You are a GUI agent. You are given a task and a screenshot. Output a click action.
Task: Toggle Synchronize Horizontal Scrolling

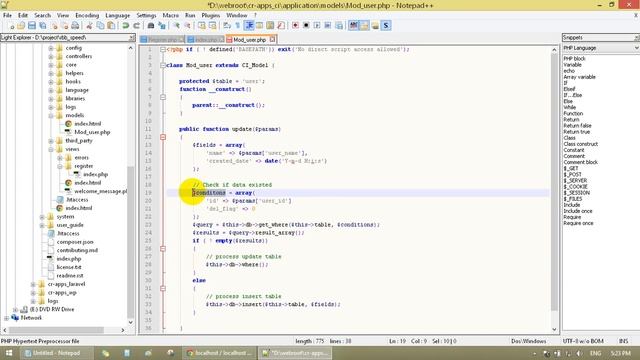click(x=212, y=26)
